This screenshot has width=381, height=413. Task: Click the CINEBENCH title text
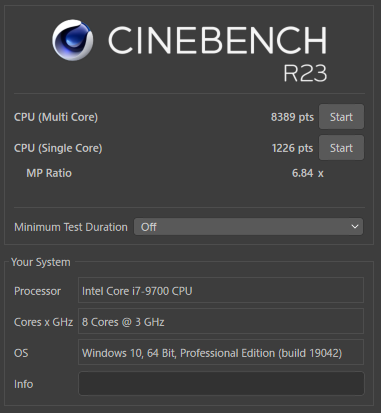coord(218,40)
